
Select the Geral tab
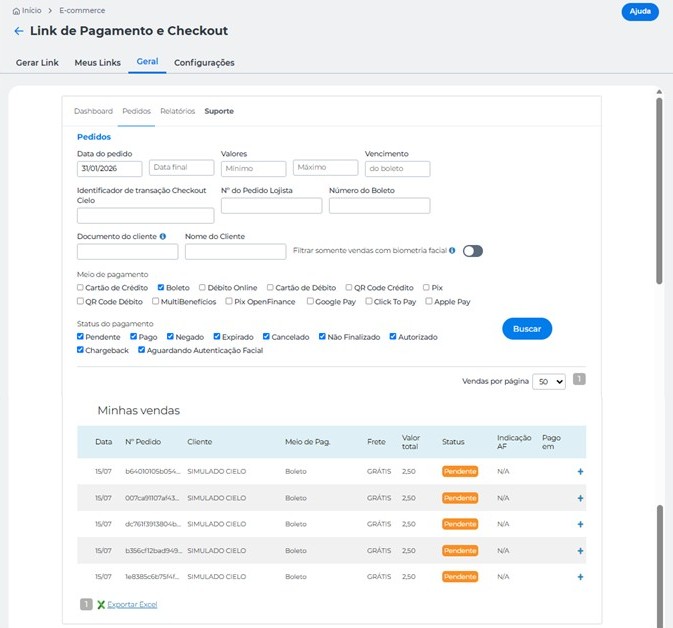click(147, 61)
